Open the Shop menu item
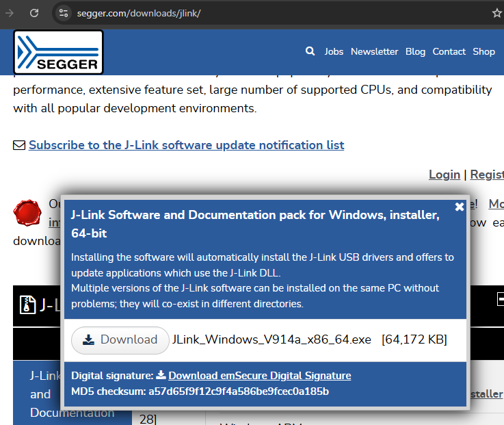This screenshot has width=504, height=425. click(483, 51)
